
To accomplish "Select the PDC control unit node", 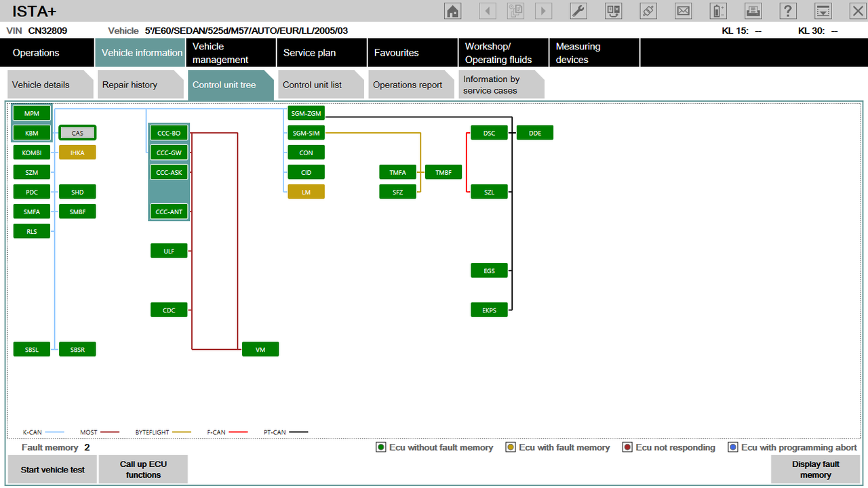I will [x=32, y=192].
